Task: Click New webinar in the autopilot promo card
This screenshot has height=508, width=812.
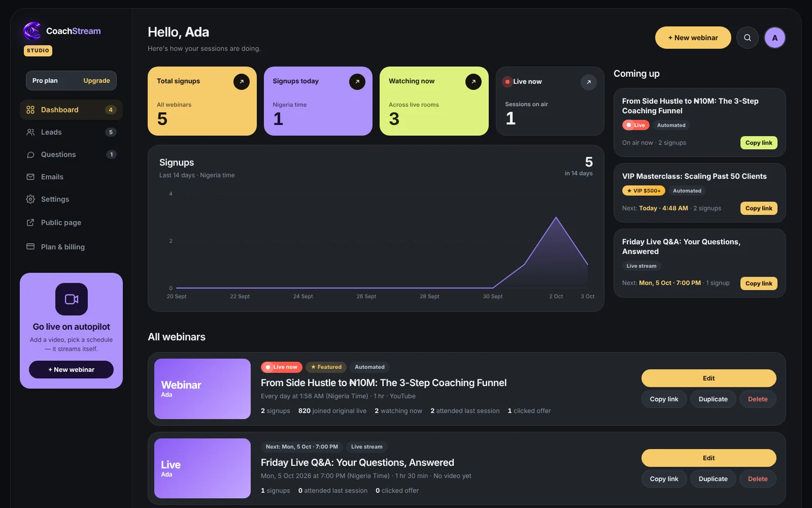Action: [72, 369]
